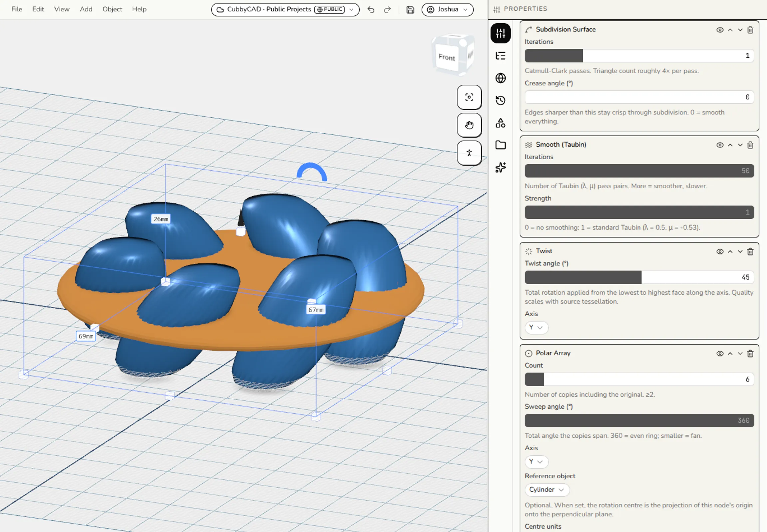Click the 26mm dimension label
The image size is (767, 532).
coord(161,219)
